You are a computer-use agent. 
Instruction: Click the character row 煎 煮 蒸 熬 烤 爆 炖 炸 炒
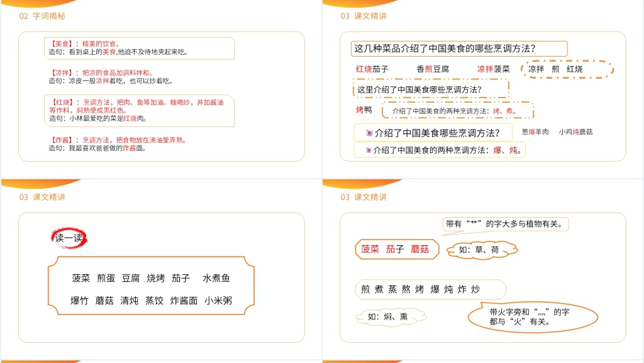[x=430, y=289]
